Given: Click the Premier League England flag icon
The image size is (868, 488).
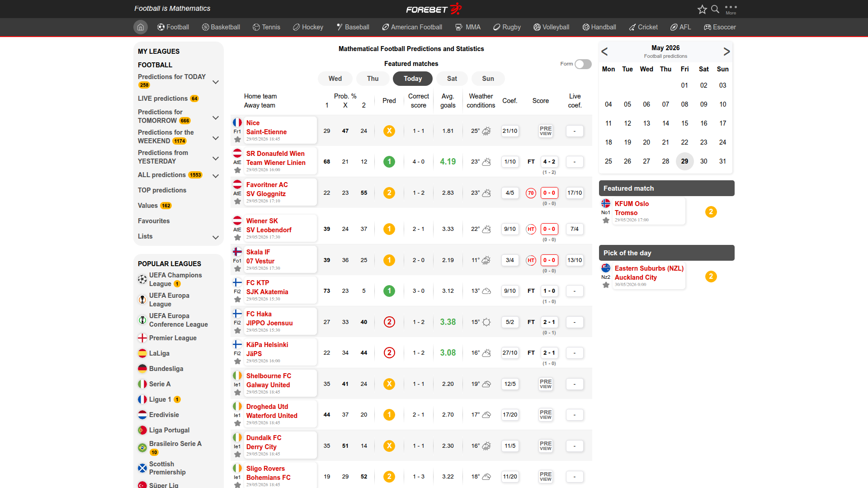Looking at the screenshot, I should (x=142, y=338).
